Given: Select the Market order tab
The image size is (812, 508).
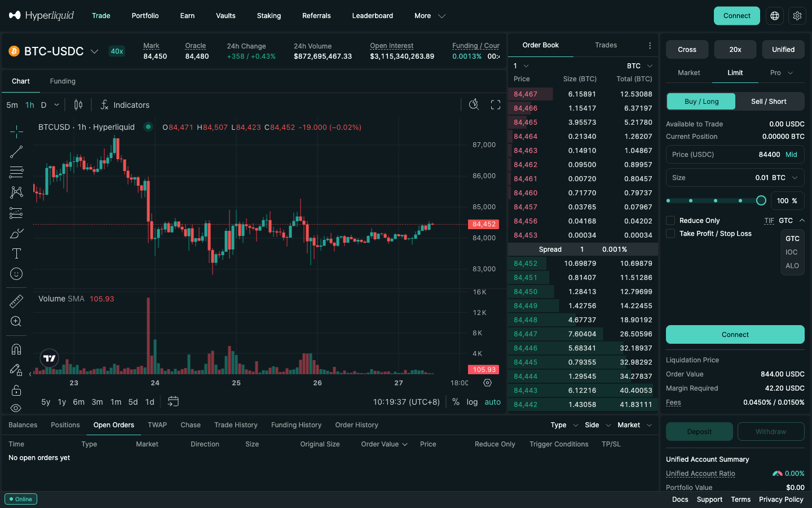Looking at the screenshot, I should (x=689, y=73).
